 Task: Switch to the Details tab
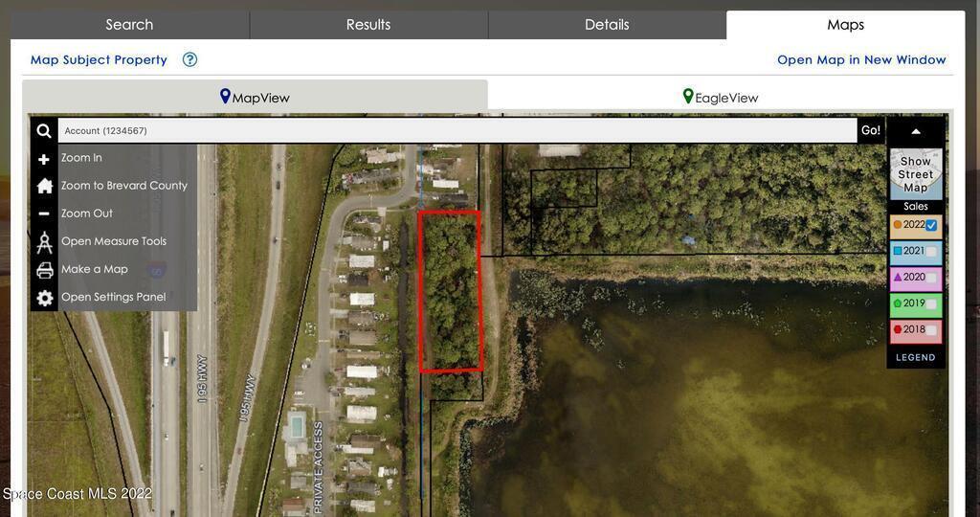pos(607,24)
